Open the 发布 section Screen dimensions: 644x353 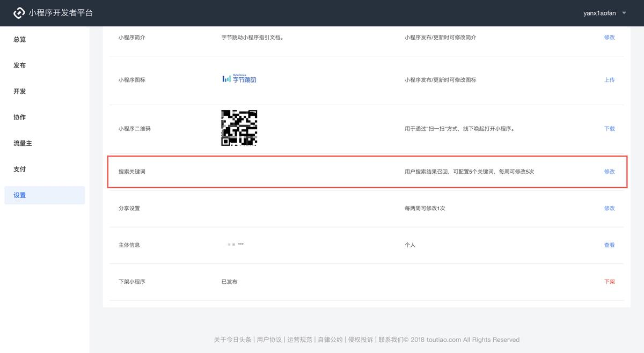pyautogui.click(x=19, y=65)
